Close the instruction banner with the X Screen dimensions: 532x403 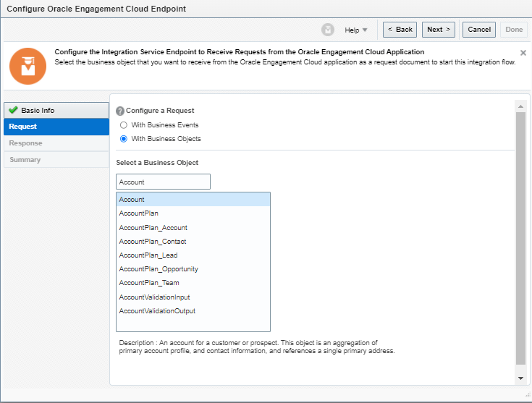(x=523, y=54)
